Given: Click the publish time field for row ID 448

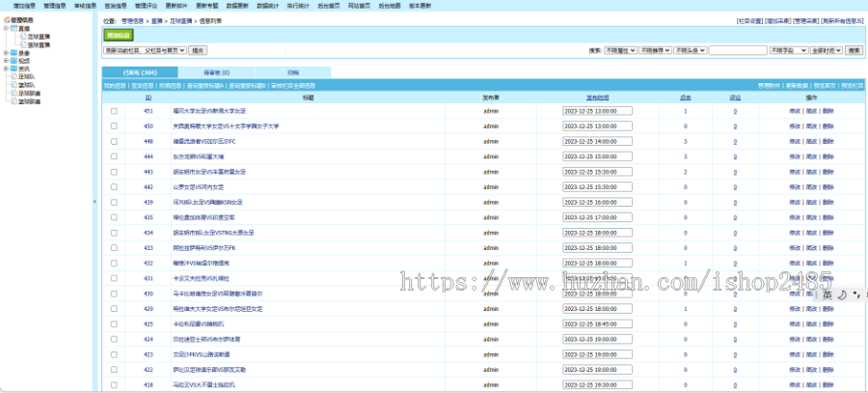Looking at the screenshot, I should coord(597,141).
